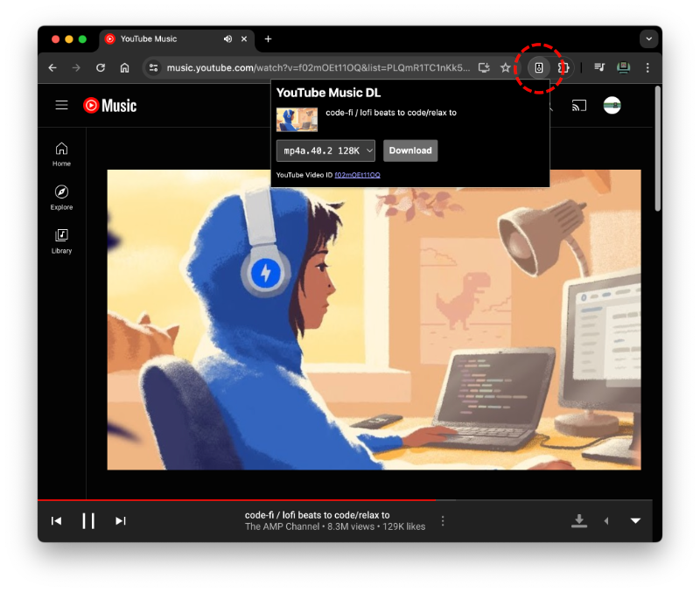The image size is (700, 592).
Task: Expand the tab search dropdown
Action: pyautogui.click(x=648, y=38)
